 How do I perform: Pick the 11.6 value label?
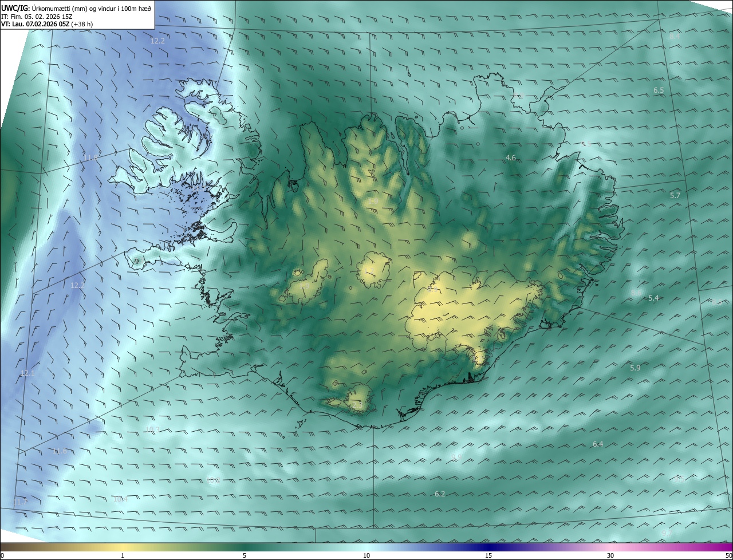60,451
